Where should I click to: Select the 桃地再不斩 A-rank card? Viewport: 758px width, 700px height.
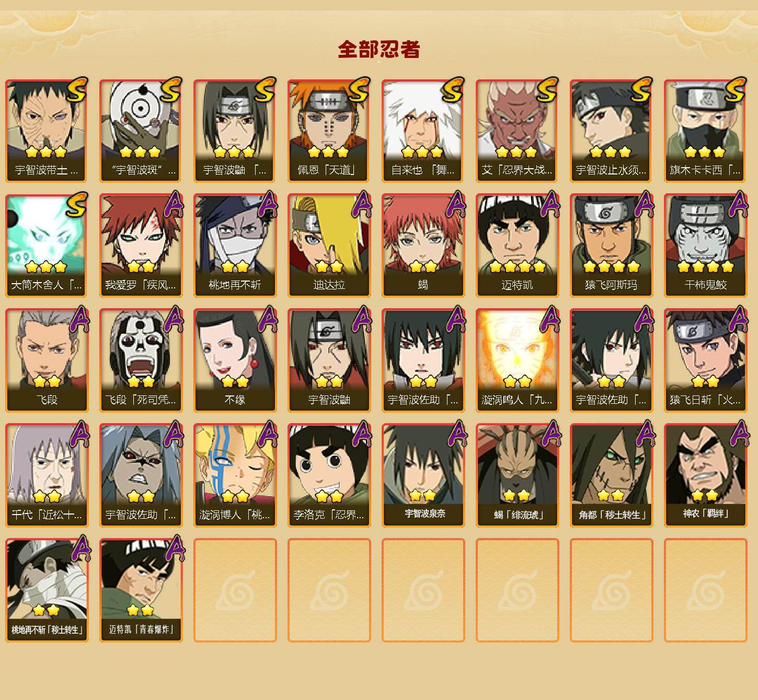point(235,246)
